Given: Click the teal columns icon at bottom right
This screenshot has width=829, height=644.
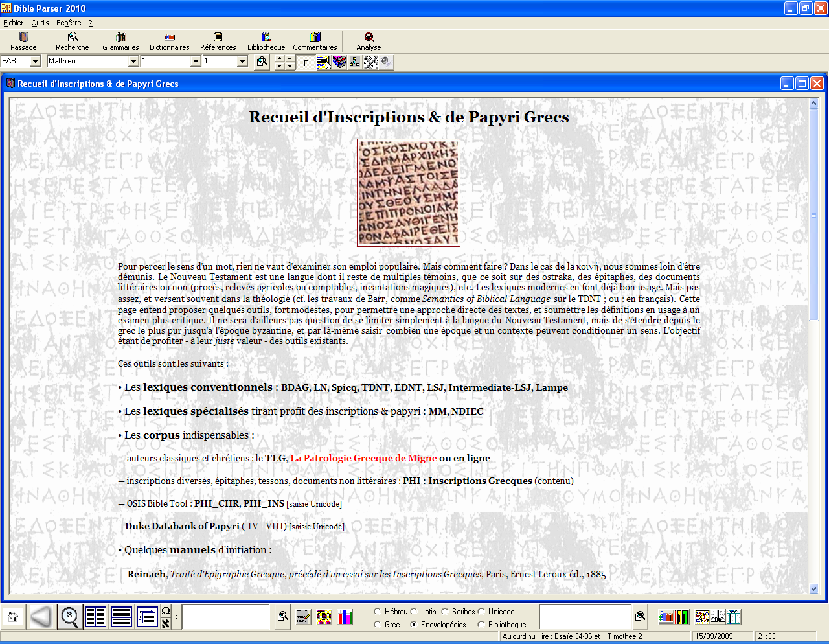Looking at the screenshot, I should pos(733,617).
